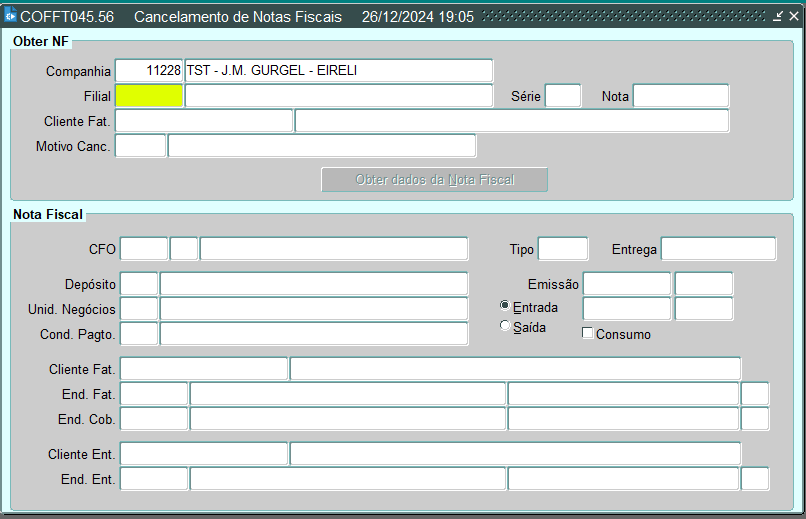Viewport: 806px width, 519px height.
Task: Click the Emissão date field
Action: pyautogui.click(x=627, y=284)
